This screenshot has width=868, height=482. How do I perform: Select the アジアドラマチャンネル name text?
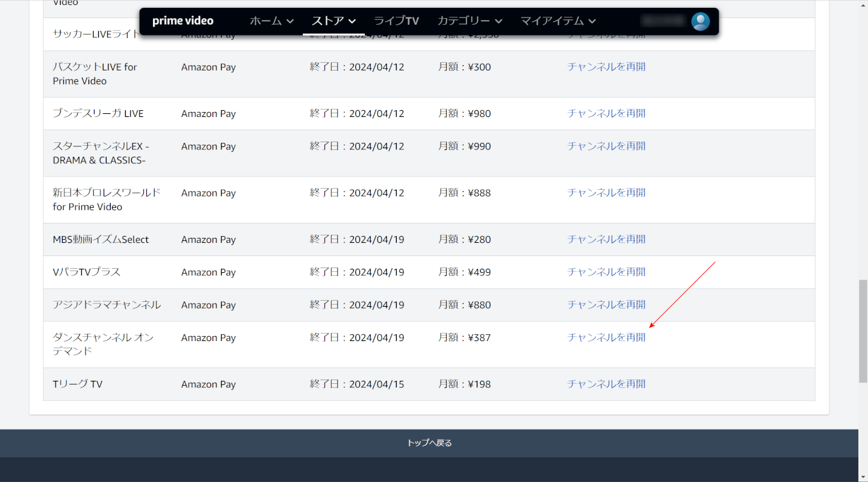(x=107, y=305)
